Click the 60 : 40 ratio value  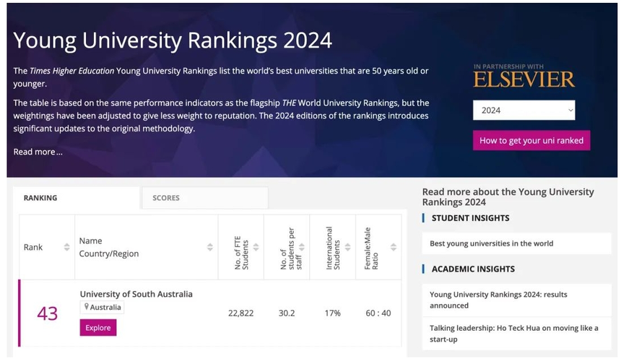[378, 313]
